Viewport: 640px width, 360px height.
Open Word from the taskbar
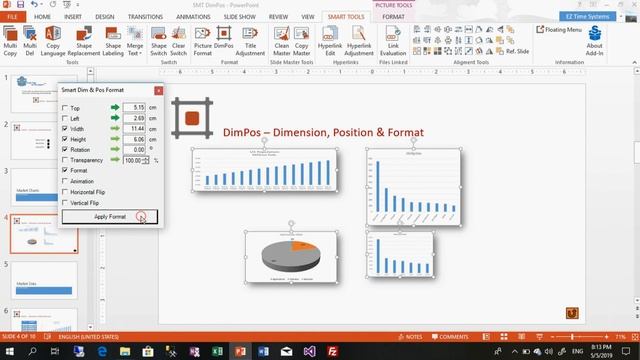pos(263,351)
